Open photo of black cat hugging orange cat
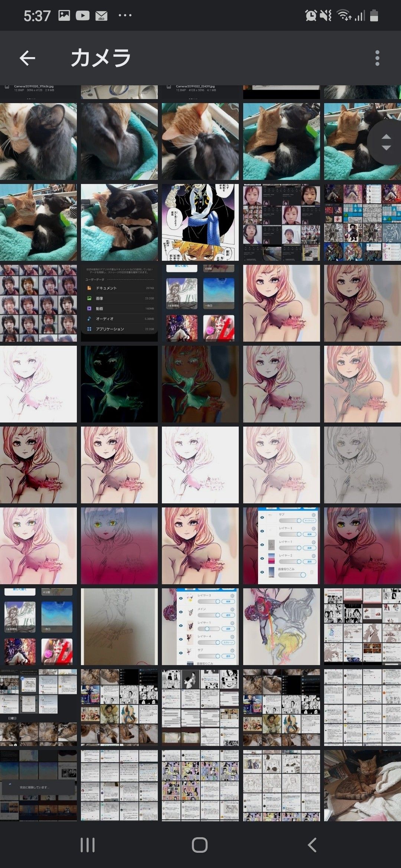 (119, 222)
